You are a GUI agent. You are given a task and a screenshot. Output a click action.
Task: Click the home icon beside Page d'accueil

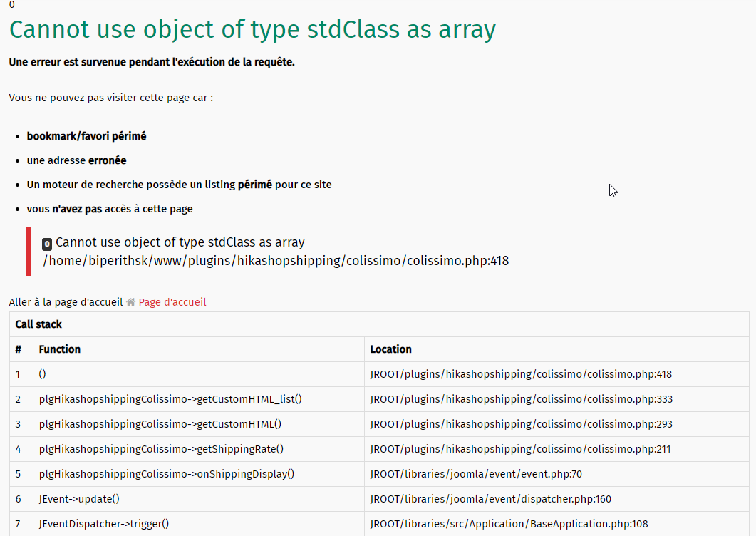131,302
